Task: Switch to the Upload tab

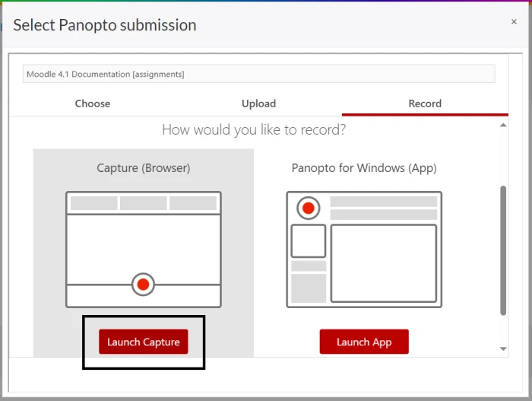Action: (x=258, y=103)
